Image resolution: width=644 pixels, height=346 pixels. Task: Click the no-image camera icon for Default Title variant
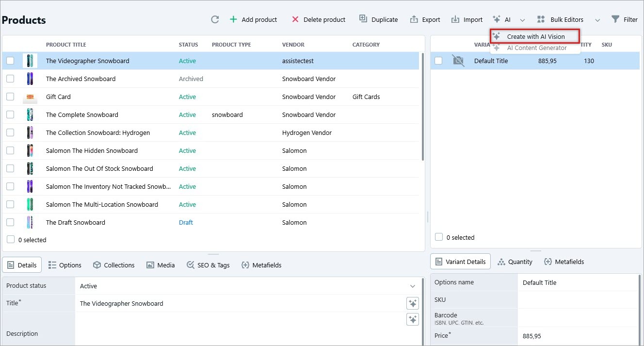point(458,61)
